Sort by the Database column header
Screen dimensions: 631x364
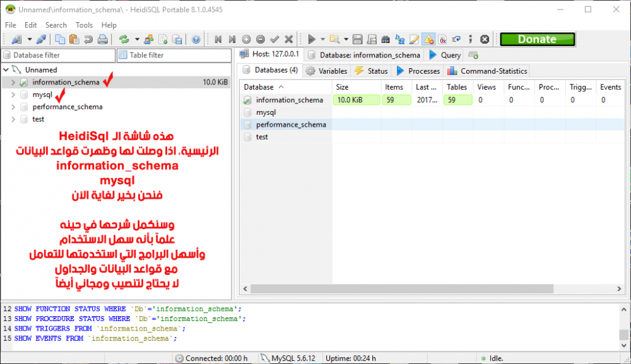click(286, 87)
